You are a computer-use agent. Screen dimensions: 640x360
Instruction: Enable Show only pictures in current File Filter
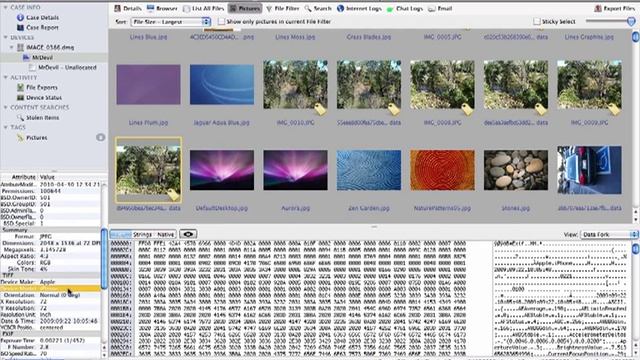(x=221, y=22)
